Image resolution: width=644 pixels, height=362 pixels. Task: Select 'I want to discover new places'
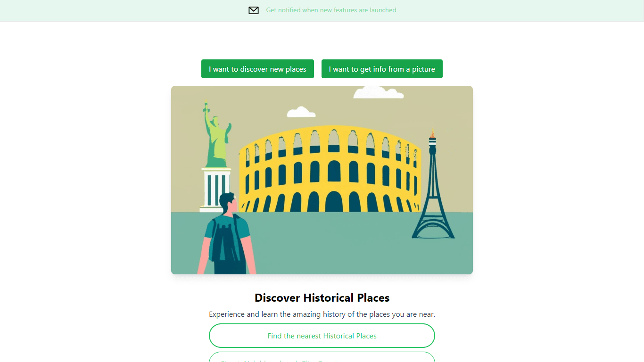tap(257, 69)
